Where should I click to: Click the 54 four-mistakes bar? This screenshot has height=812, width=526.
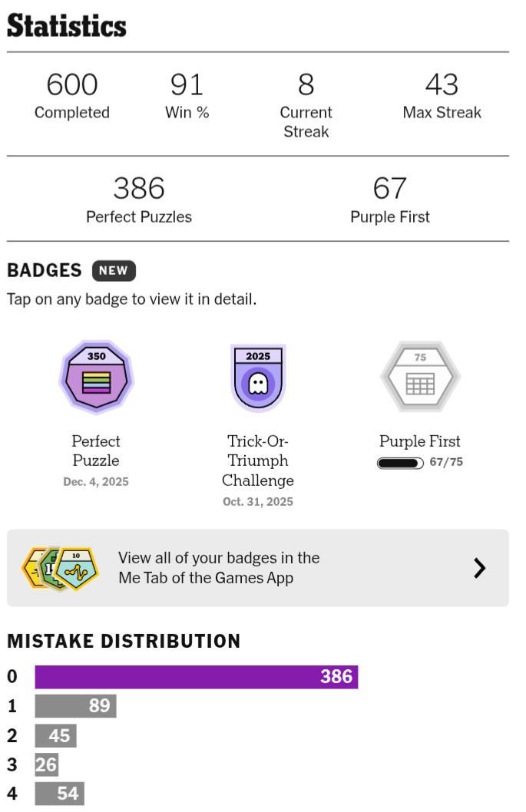pos(59,794)
